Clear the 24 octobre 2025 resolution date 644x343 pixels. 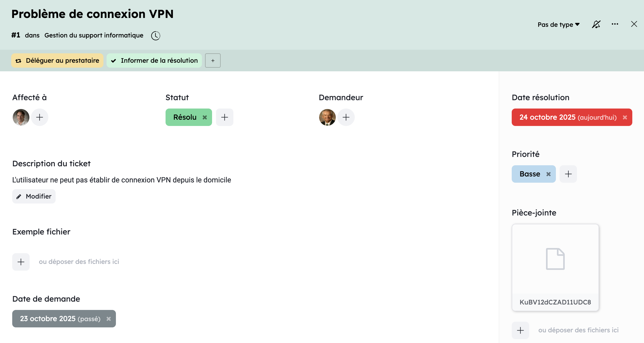pos(625,117)
